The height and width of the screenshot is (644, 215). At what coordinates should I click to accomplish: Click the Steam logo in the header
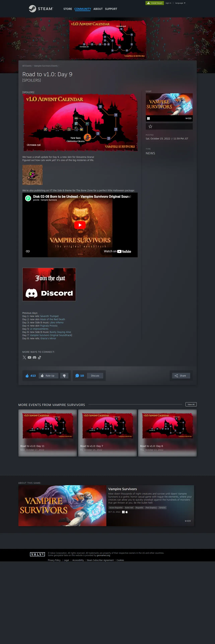41,9
